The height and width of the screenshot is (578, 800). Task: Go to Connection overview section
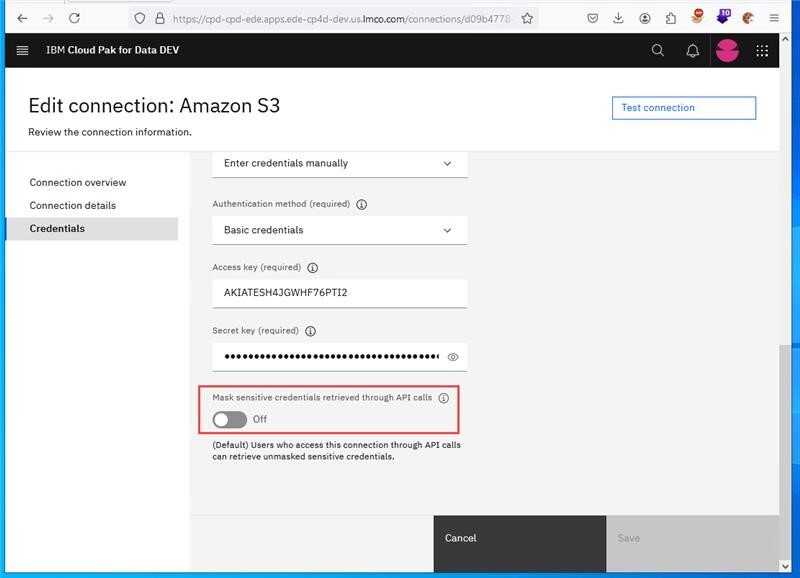click(78, 183)
